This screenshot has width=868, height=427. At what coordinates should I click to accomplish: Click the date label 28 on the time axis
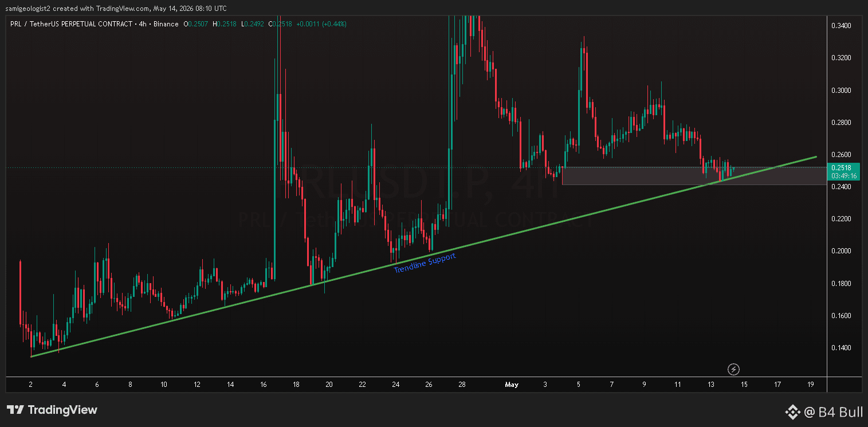(462, 385)
